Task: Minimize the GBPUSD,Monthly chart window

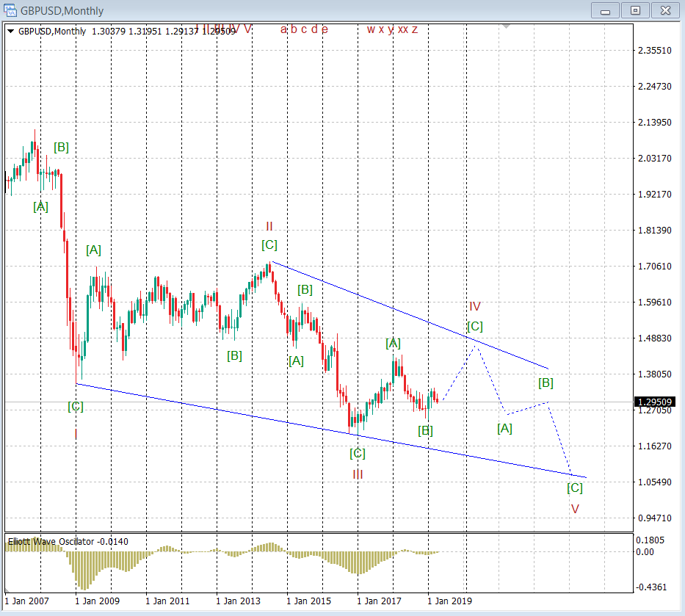Action: 605,10
